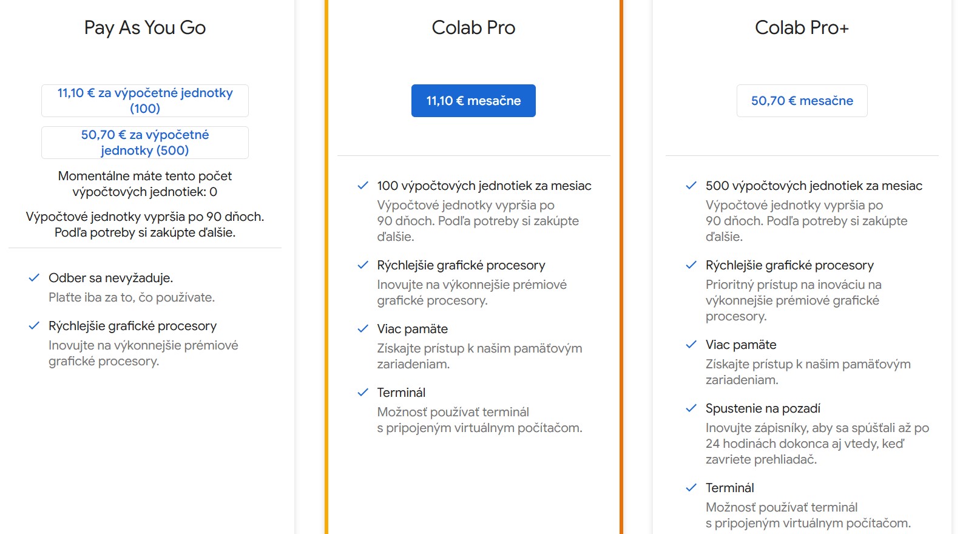Click 'Spustenie na pozadí' feature title
This screenshot has height=534, width=980.
pyautogui.click(x=763, y=408)
